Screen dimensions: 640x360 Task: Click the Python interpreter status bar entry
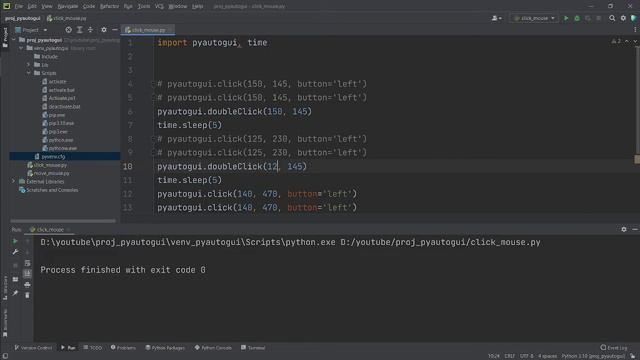pos(593,356)
